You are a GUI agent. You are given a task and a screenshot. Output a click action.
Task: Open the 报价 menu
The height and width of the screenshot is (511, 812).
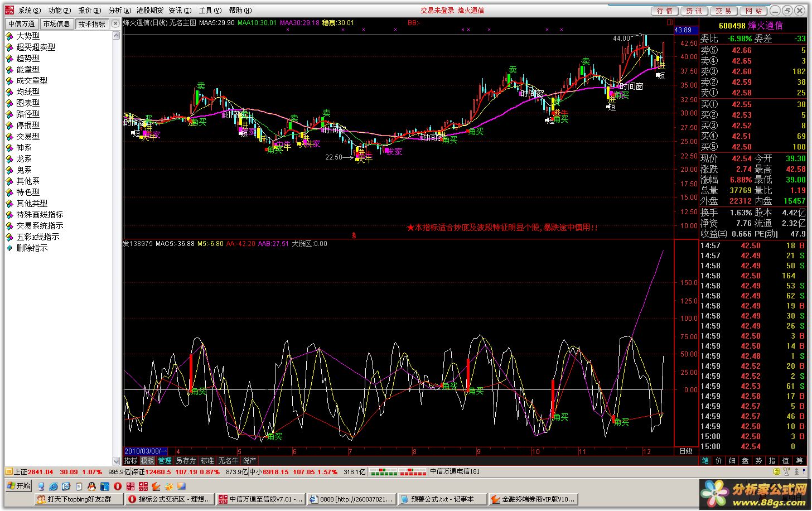coord(89,11)
